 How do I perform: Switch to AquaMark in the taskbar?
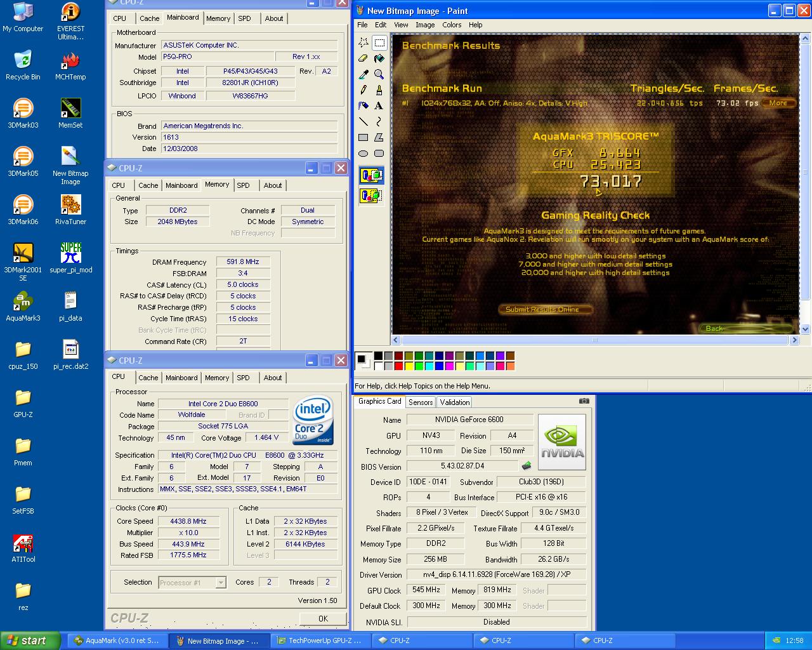click(x=118, y=640)
